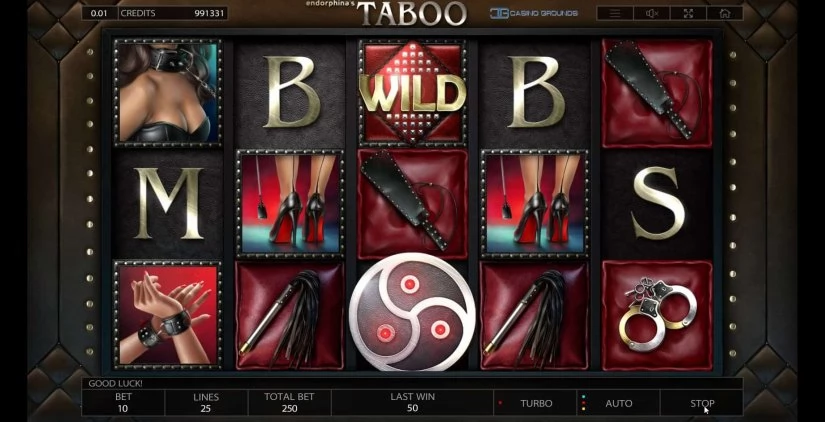Toggle Turbo mode
825x422 pixels.
click(535, 403)
